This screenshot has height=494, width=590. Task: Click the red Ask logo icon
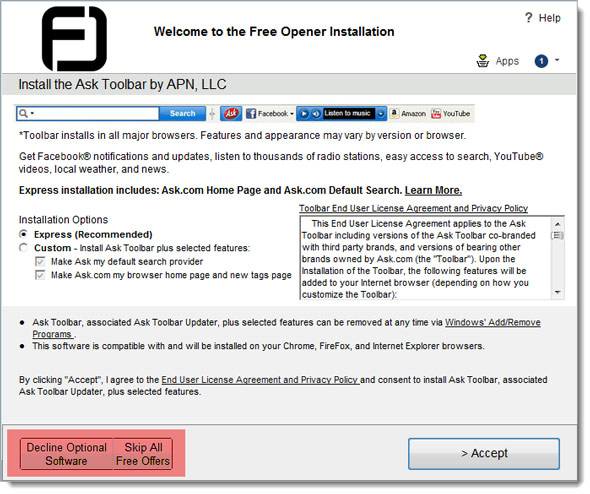(231, 113)
